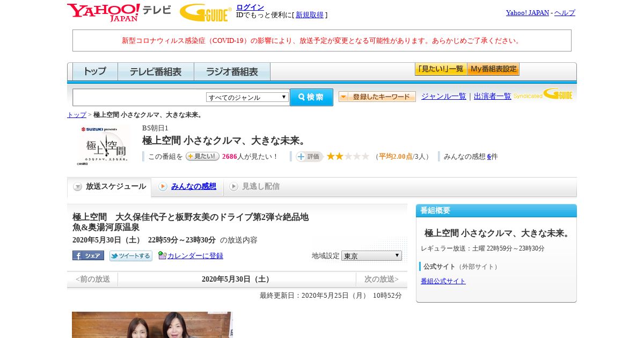Click the 見たい! plus button
Screen dimensions: 644x338
coord(202,156)
